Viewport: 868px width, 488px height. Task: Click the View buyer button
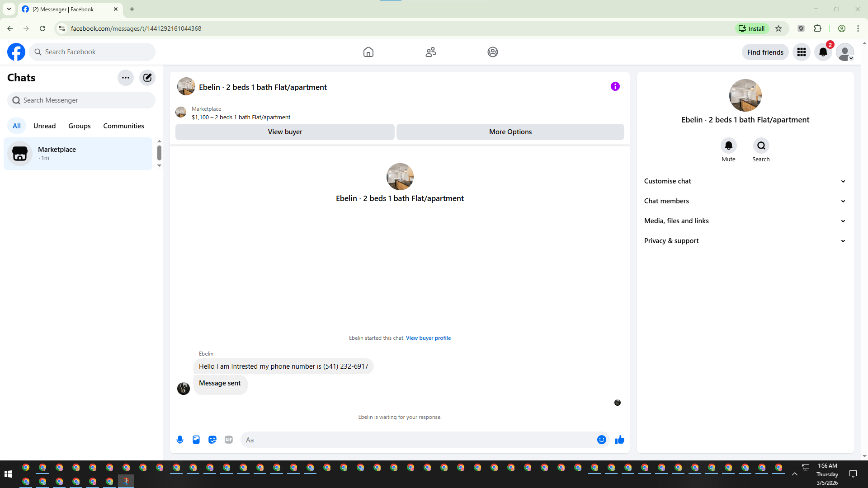tap(285, 132)
